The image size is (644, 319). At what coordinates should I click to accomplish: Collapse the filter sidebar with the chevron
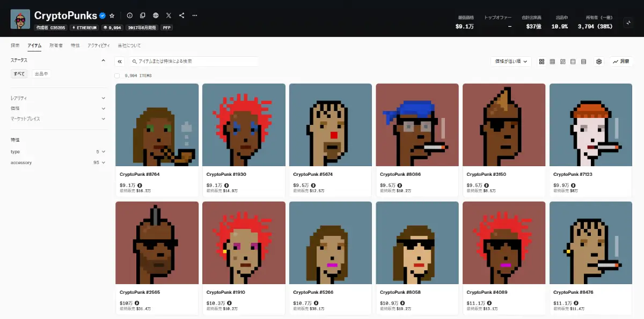tap(119, 61)
